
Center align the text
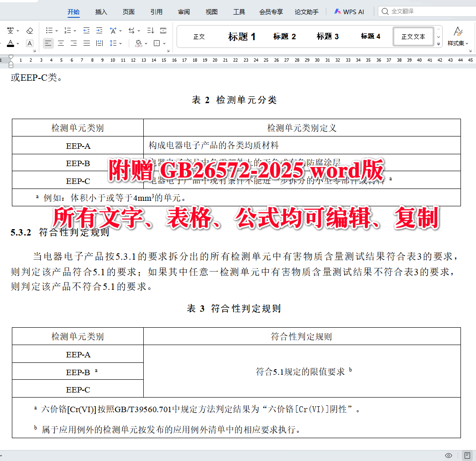coord(61,43)
